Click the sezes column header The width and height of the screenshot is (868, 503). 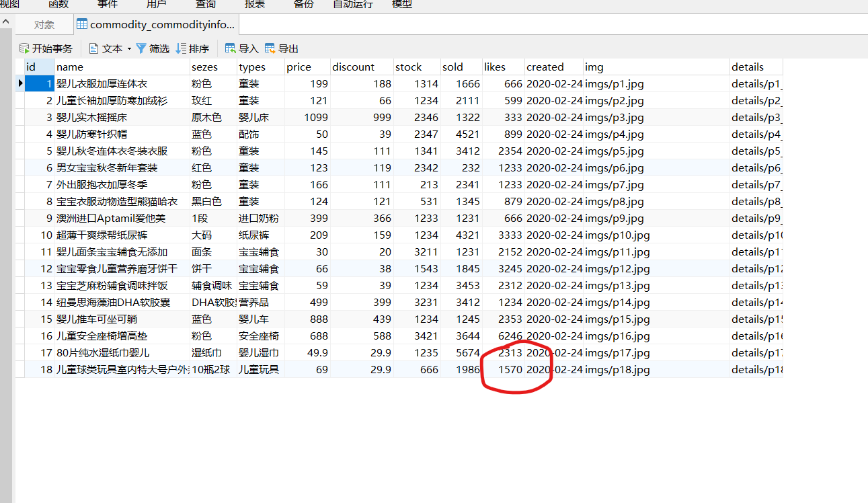(213, 67)
